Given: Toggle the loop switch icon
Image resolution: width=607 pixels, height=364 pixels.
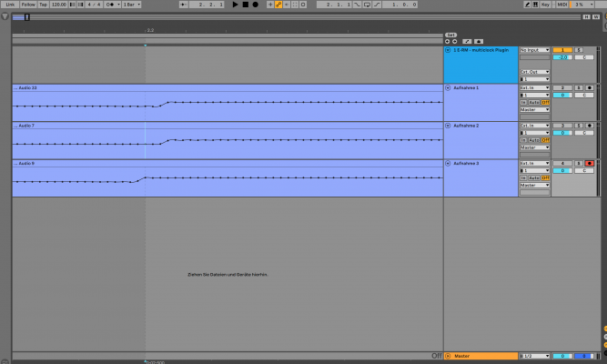Looking at the screenshot, I should coord(367,5).
